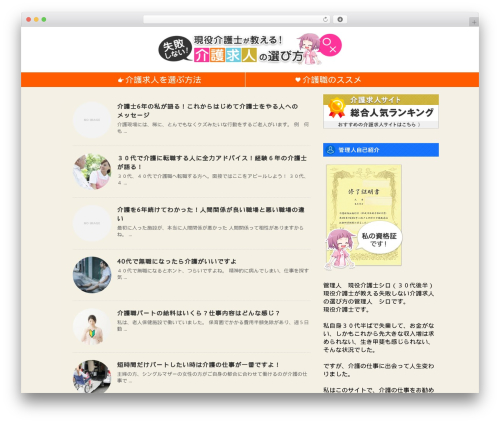Image resolution: width=500 pixels, height=423 pixels.
Task: Click the yellow minimize window dot
Action: (36, 20)
